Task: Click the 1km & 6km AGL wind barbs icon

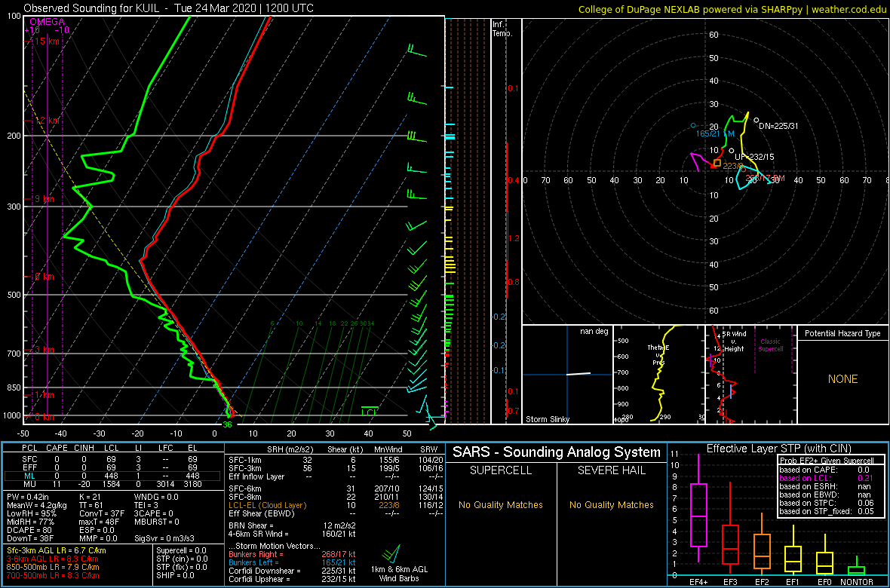Action: click(391, 553)
